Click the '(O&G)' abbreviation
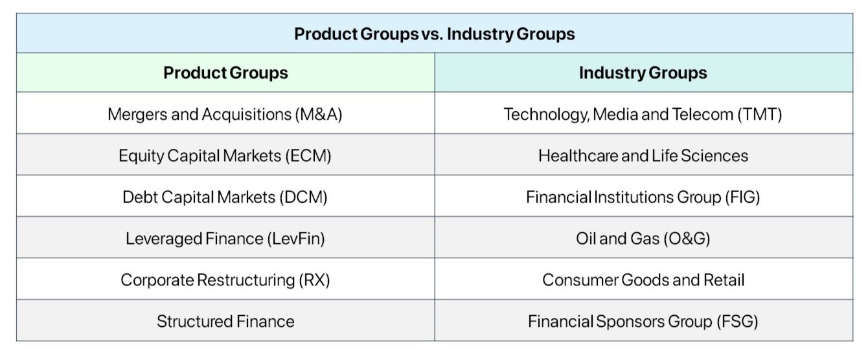Viewport: 868px width, 356px height. point(686,239)
